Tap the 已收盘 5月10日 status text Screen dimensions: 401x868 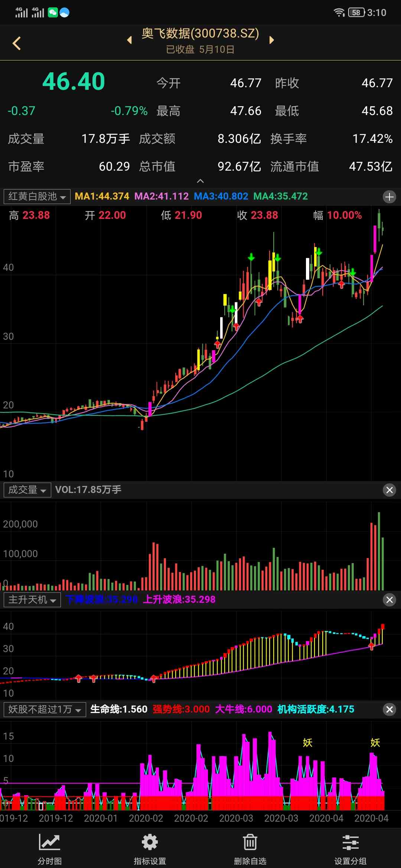pos(200,49)
